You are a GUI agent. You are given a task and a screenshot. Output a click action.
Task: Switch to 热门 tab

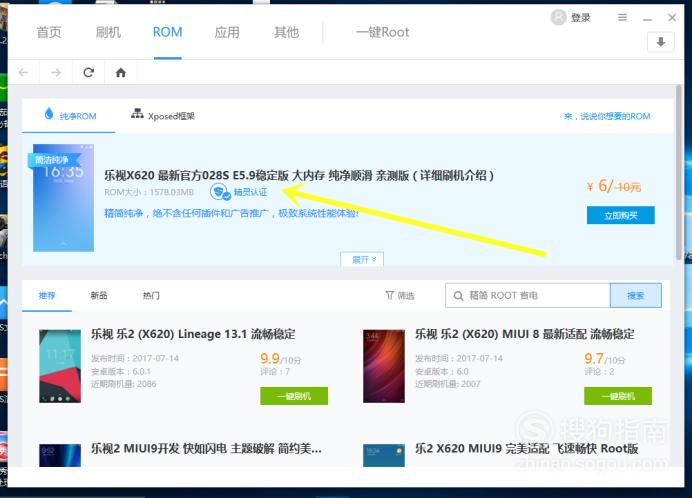point(151,295)
